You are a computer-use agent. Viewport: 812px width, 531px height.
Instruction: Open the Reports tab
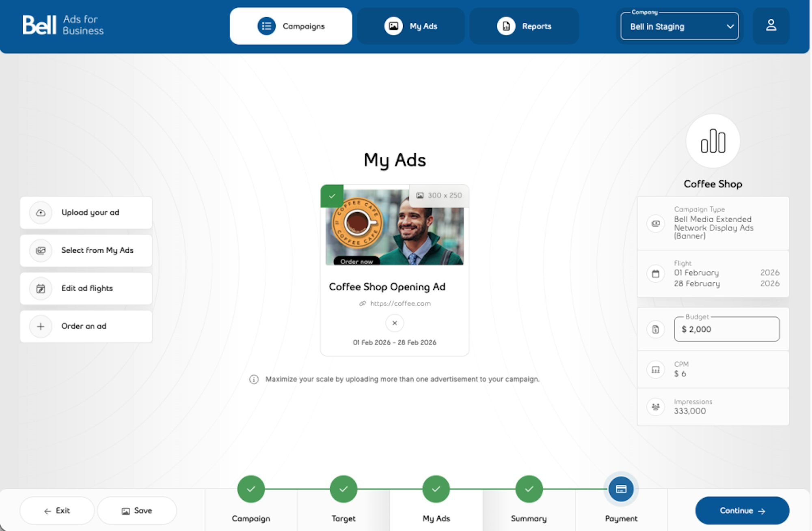click(x=524, y=26)
